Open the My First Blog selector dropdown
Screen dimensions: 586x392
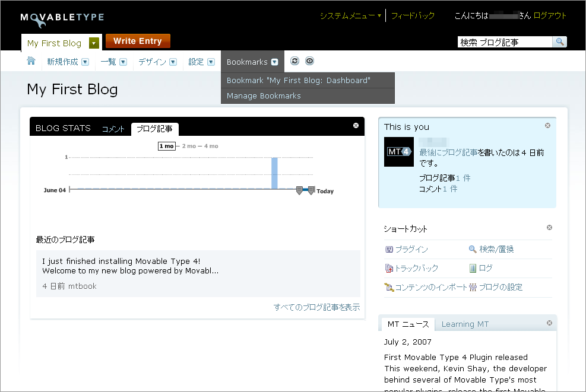tap(94, 43)
